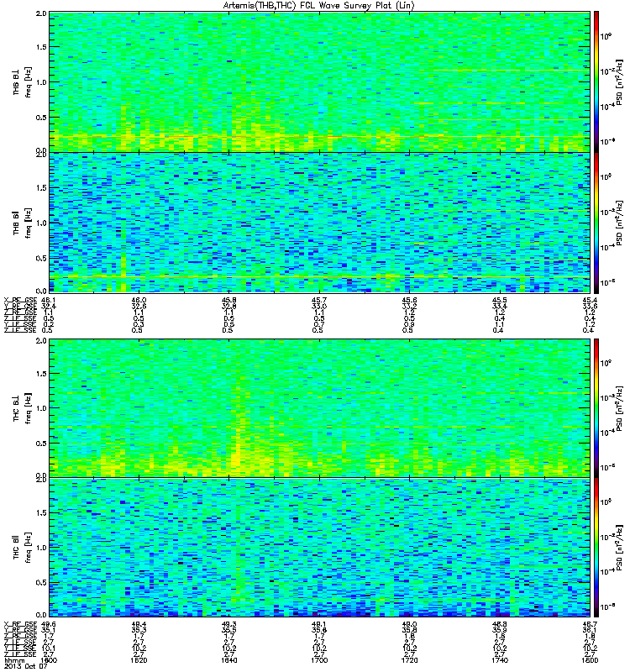Click the '1720' time label
This screenshot has width=630, height=672.
409,660
